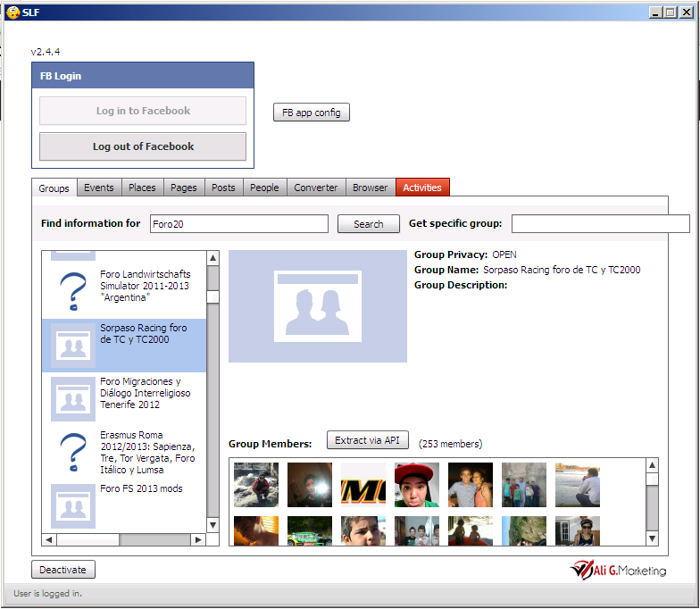Focus the Get specific group field
Viewport: 700px width, 609px height.
(x=600, y=223)
